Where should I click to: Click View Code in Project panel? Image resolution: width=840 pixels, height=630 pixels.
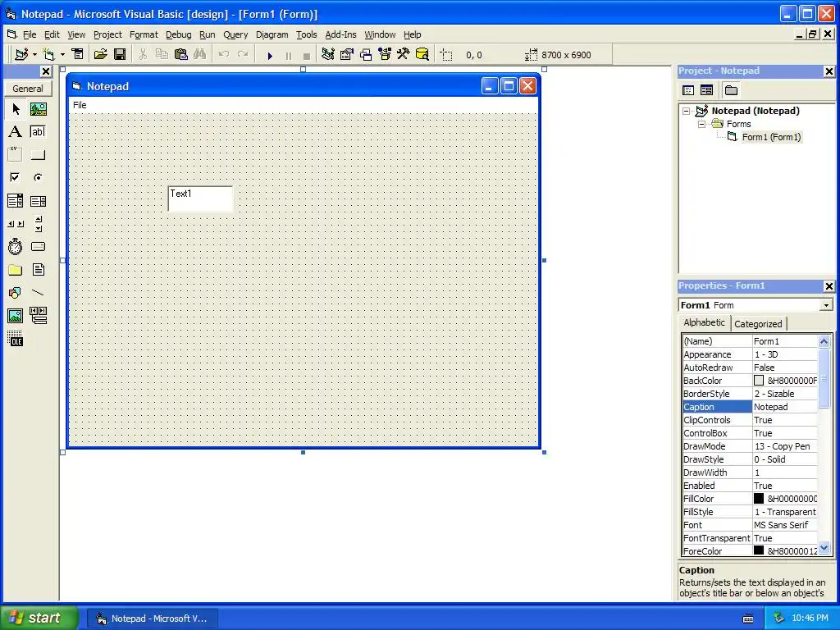pyautogui.click(x=688, y=90)
